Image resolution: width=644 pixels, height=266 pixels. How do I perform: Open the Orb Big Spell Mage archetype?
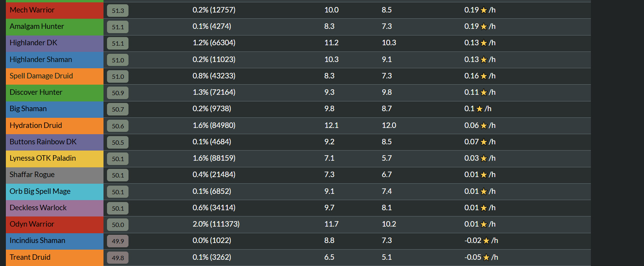click(x=40, y=191)
